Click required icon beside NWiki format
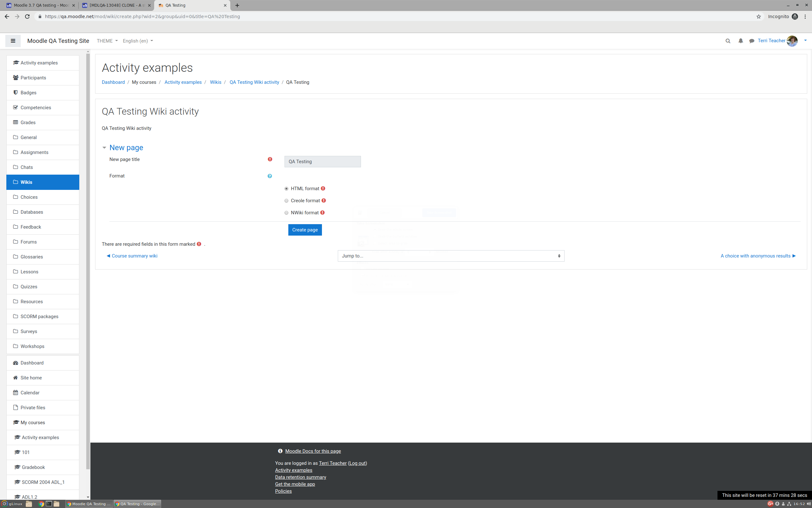Screen dimensions: 812x508 [x=322, y=213]
